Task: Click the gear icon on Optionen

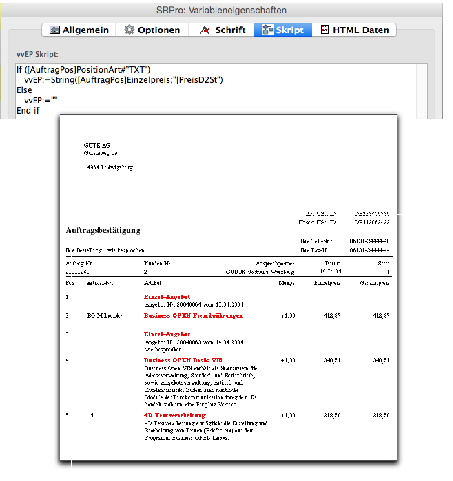Action: pyautogui.click(x=129, y=30)
